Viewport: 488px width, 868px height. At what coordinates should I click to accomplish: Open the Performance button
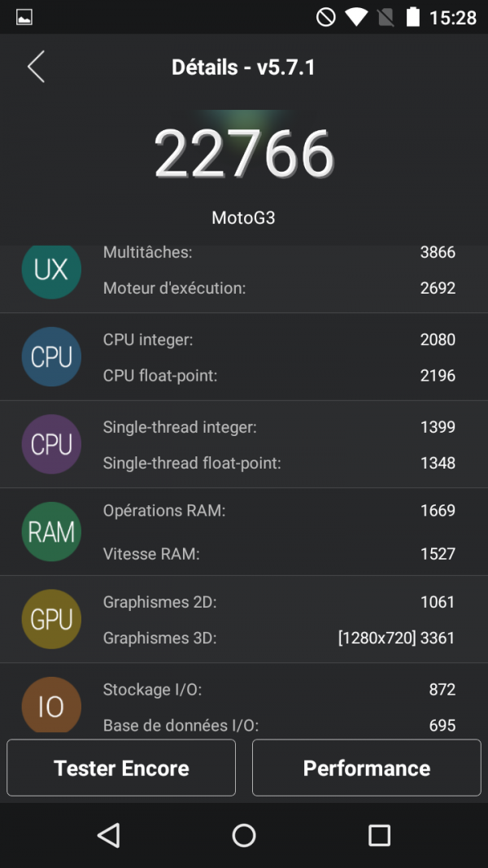coord(366,768)
